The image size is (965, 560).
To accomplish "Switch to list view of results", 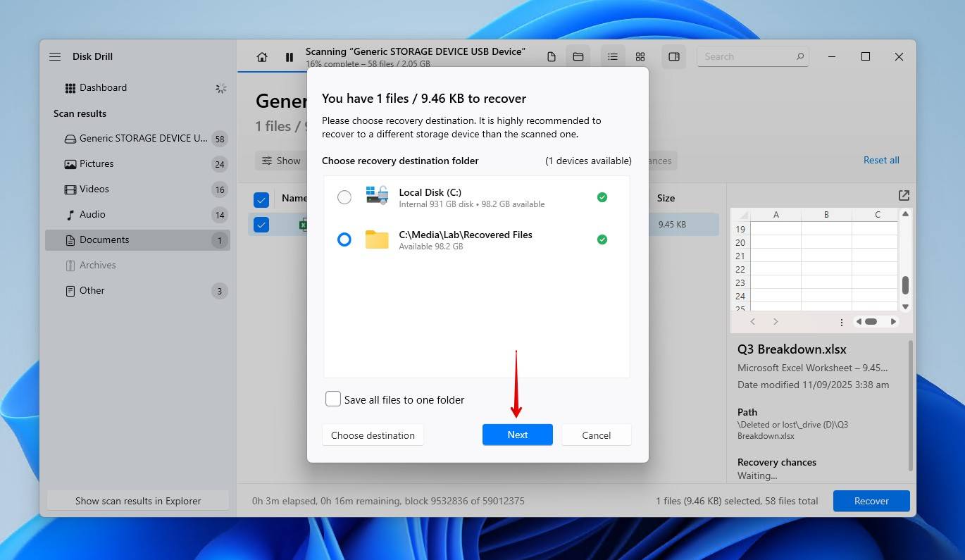I will [x=612, y=56].
